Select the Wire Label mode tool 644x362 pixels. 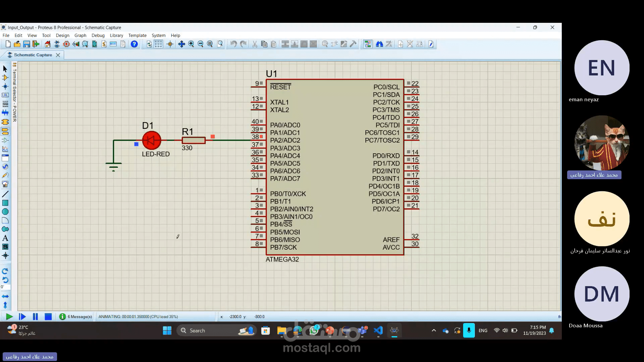tap(5, 95)
